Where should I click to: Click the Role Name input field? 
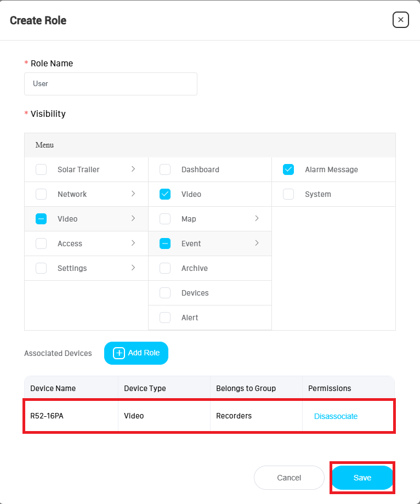point(111,84)
